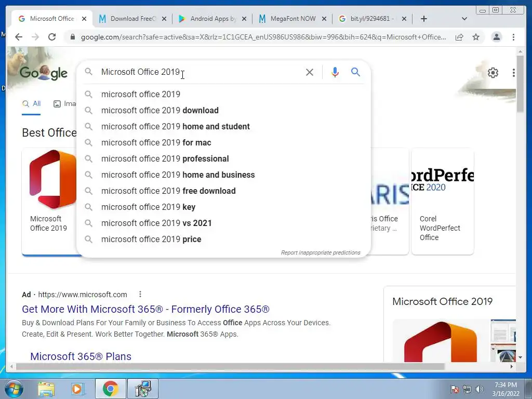The width and height of the screenshot is (532, 399).
Task: Choose suggestion "microsoft office 2019 price"
Action: [x=223, y=239]
